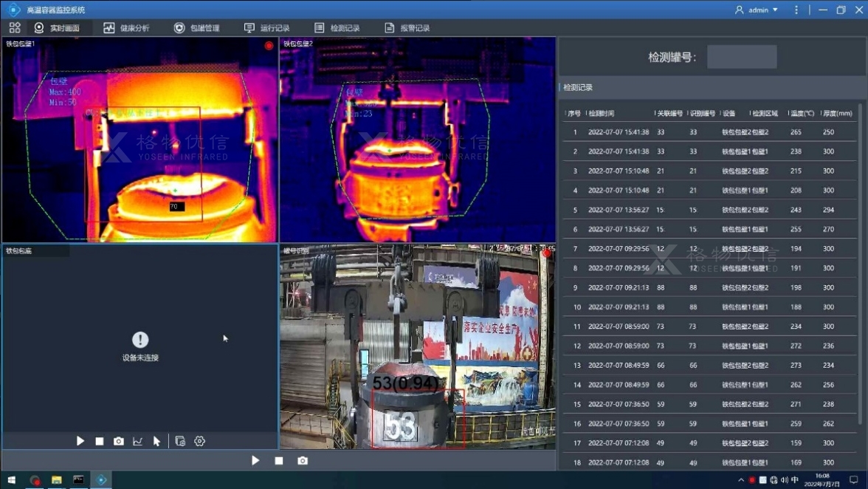Open the settings gear in 铁包包底 toolbar
Viewport: 868px width, 489px height.
pos(199,441)
